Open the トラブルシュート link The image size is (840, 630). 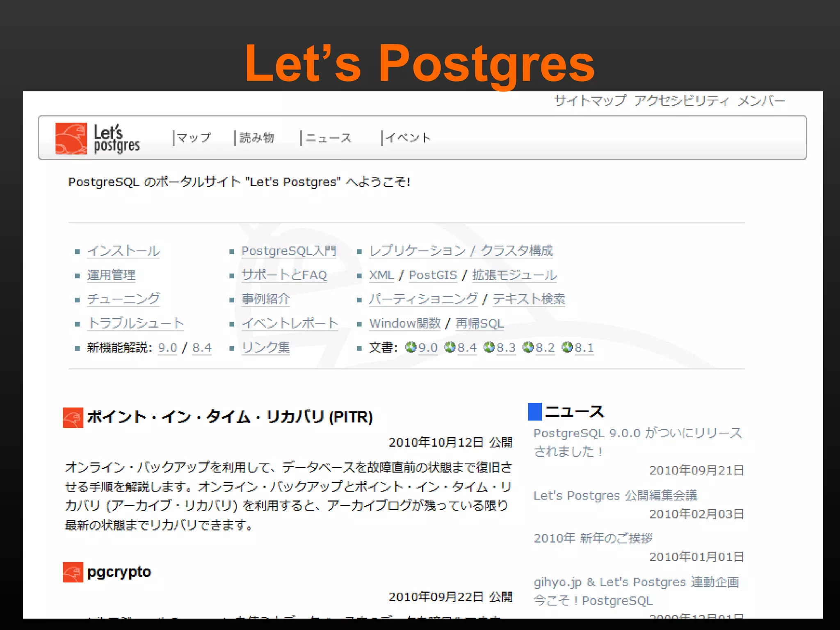(135, 323)
